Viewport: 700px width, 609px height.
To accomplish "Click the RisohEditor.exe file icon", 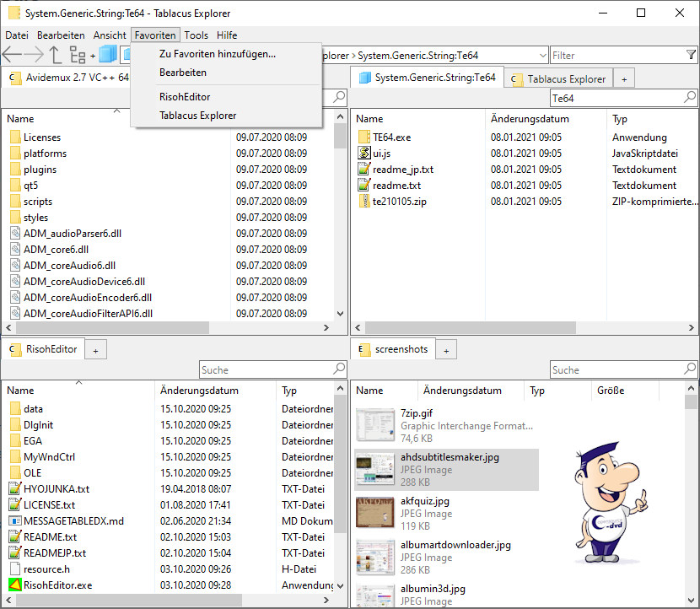I will click(x=14, y=585).
